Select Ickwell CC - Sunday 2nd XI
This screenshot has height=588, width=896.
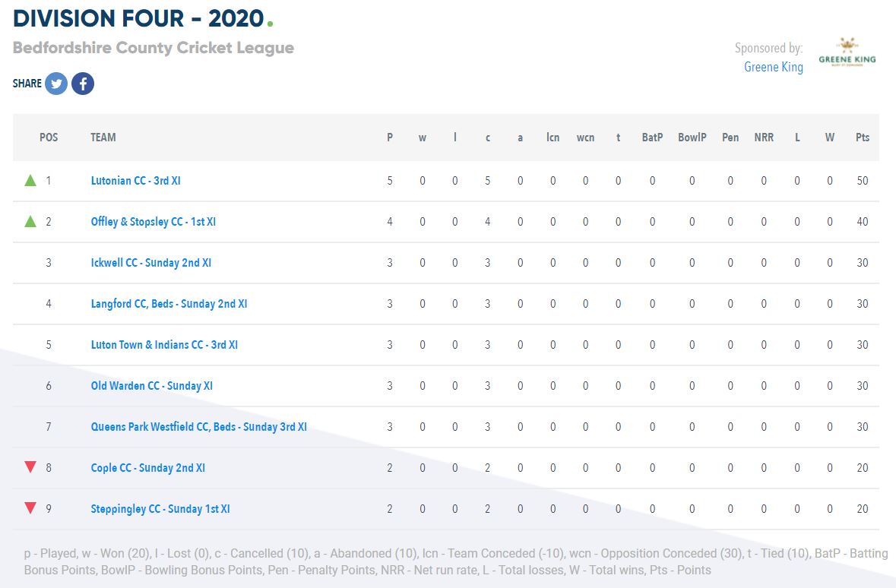pyautogui.click(x=150, y=263)
